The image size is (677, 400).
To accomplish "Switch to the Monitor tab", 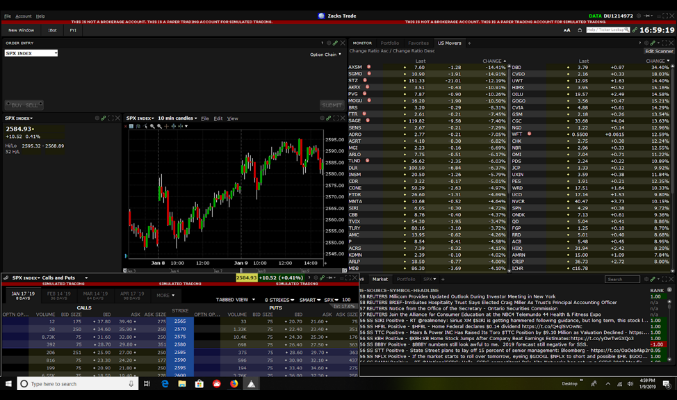I will pyautogui.click(x=362, y=43).
